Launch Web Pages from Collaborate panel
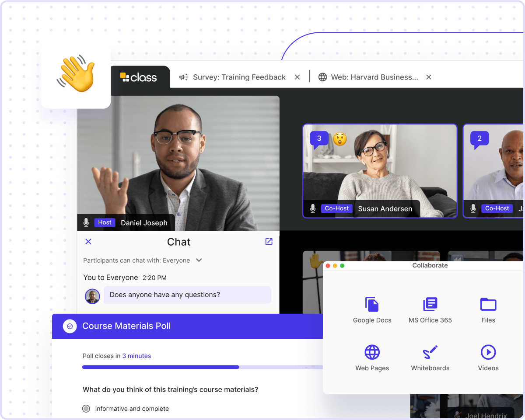Screen dimensions: 525x420 click(x=372, y=358)
